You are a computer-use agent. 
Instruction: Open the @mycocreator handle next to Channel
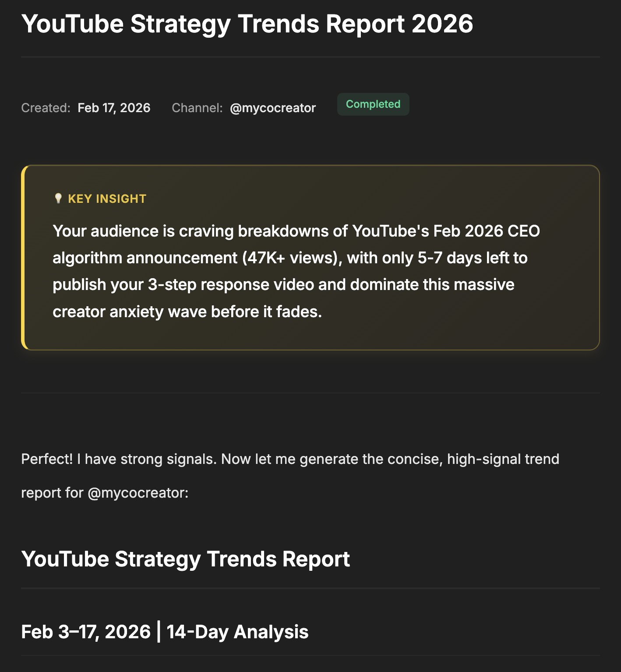click(x=272, y=108)
